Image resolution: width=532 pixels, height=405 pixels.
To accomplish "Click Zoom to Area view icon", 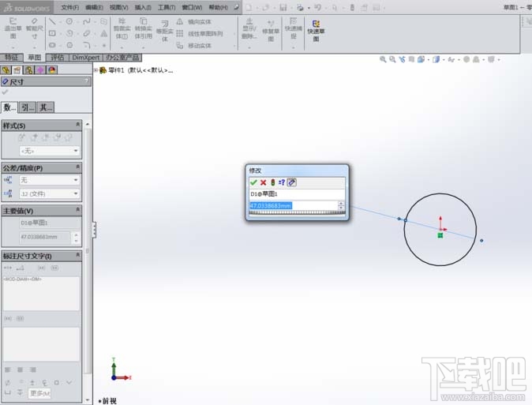I will pos(392,59).
